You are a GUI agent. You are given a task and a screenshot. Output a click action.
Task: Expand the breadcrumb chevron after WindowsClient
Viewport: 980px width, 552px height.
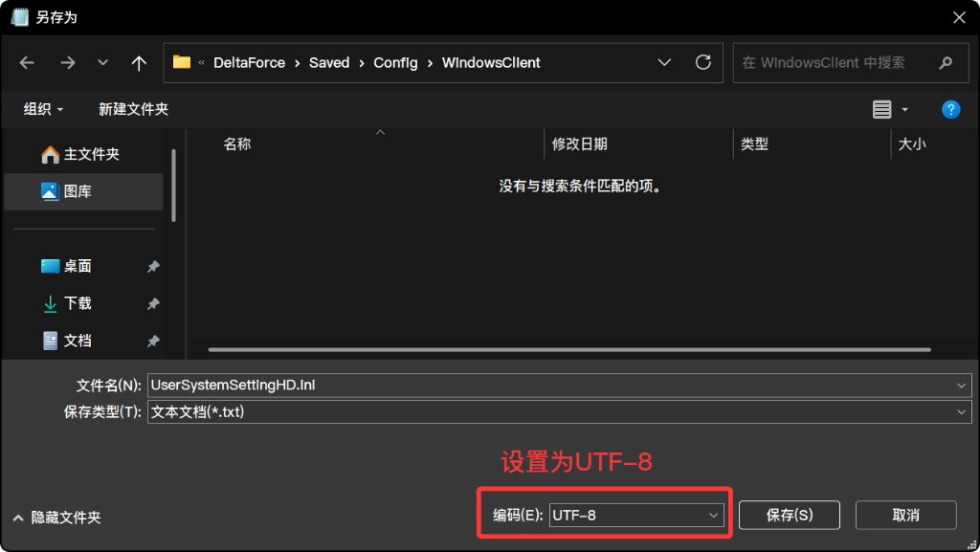click(664, 62)
